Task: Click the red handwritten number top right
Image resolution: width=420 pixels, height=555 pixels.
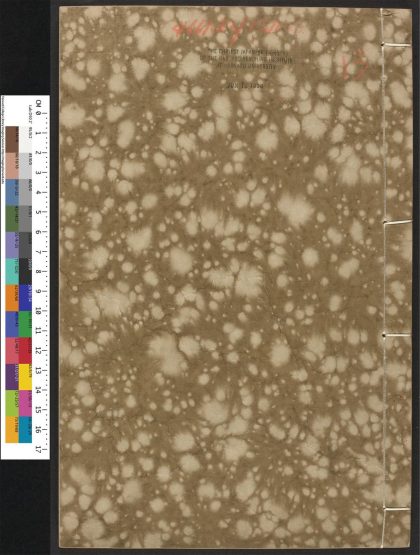Action: coord(355,63)
